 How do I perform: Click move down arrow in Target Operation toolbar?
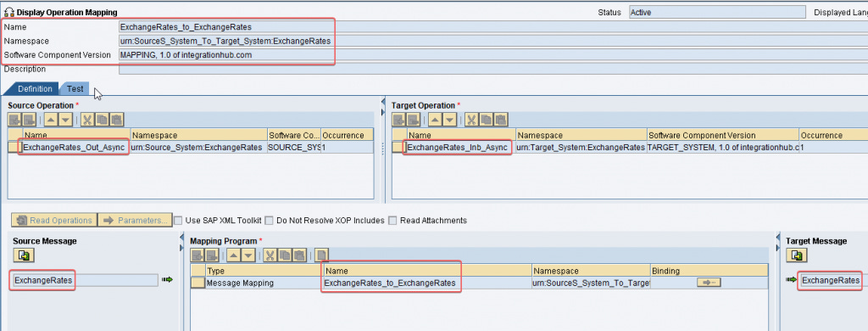point(449,119)
